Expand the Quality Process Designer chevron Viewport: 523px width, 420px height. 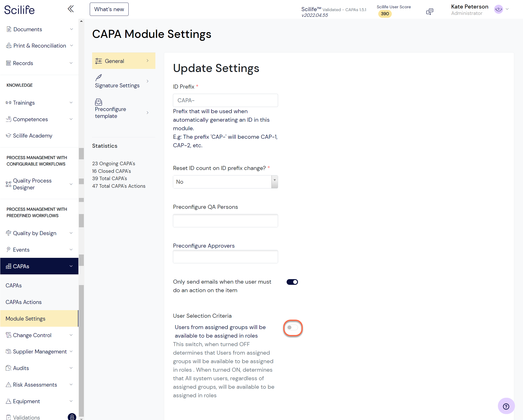(71, 184)
